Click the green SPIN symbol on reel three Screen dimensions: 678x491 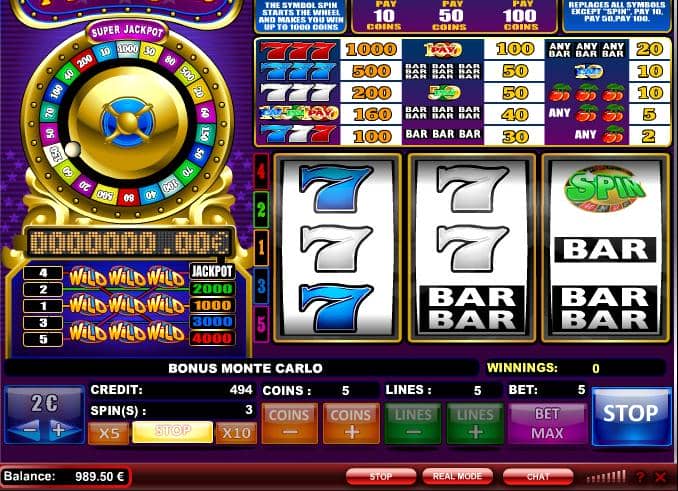coord(604,189)
